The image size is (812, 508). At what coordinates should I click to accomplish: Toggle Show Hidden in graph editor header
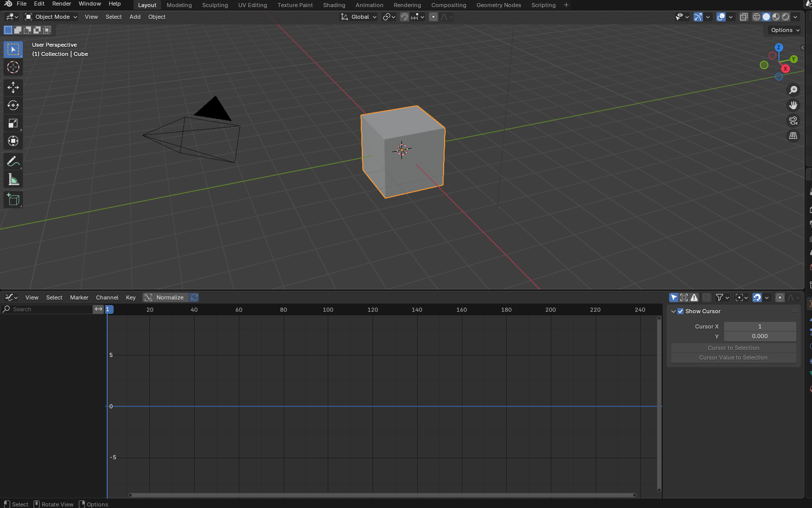[684, 297]
